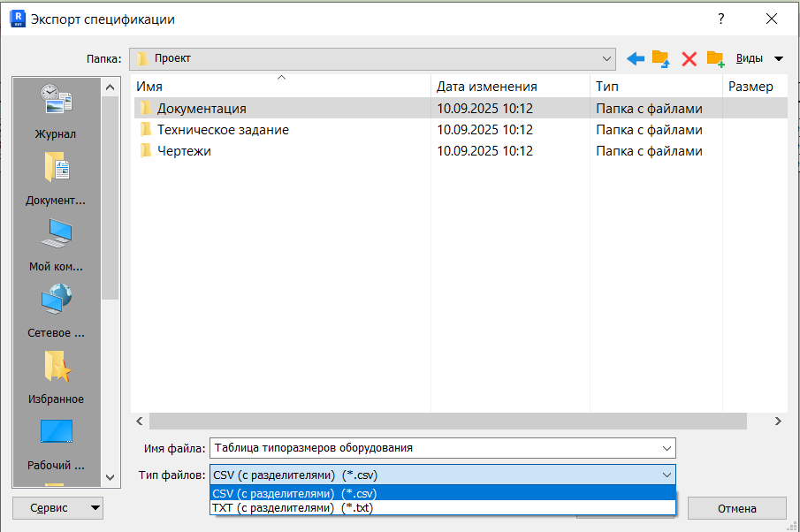Select folder icon of Техническое задание row
Image resolution: width=800 pixels, height=532 pixels.
tap(145, 130)
